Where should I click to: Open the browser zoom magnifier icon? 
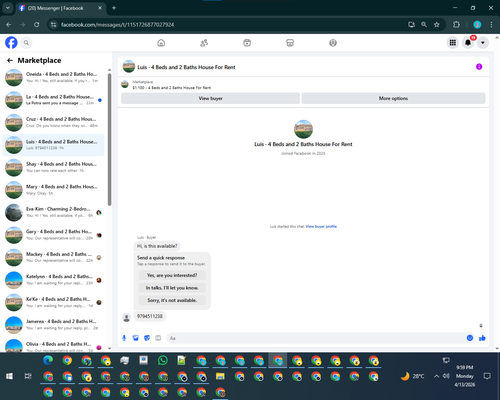[x=424, y=25]
